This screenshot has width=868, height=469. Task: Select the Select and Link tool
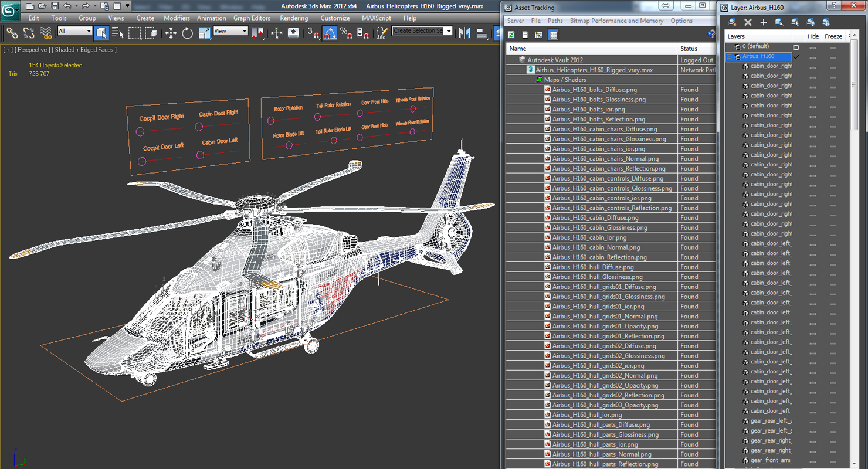tap(12, 33)
